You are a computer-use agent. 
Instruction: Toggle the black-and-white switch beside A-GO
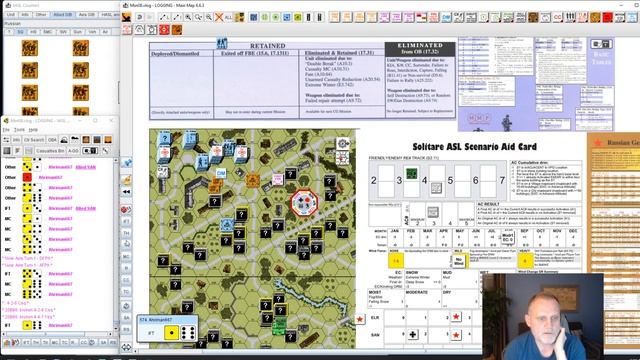pos(90,151)
